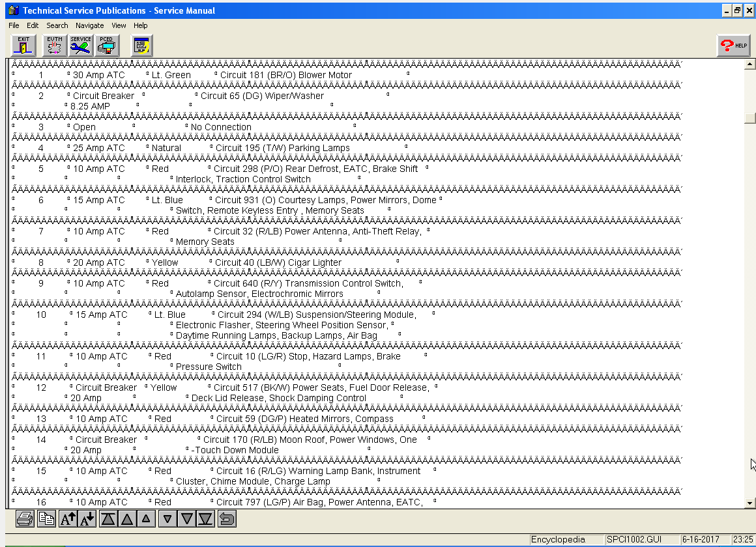The image size is (756, 547).
Task: Open the View menu
Action: coord(119,25)
